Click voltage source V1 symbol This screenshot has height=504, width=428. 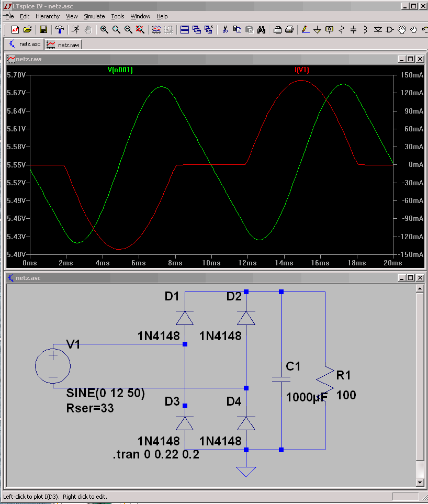53,366
